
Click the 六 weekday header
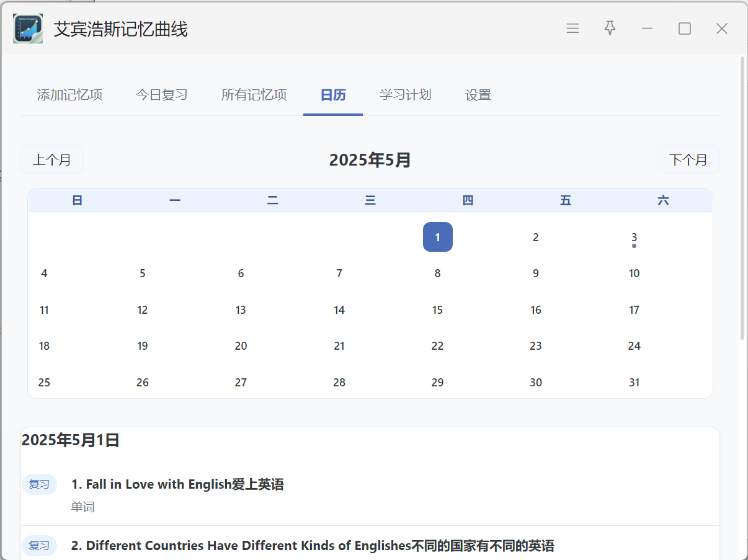(x=663, y=200)
